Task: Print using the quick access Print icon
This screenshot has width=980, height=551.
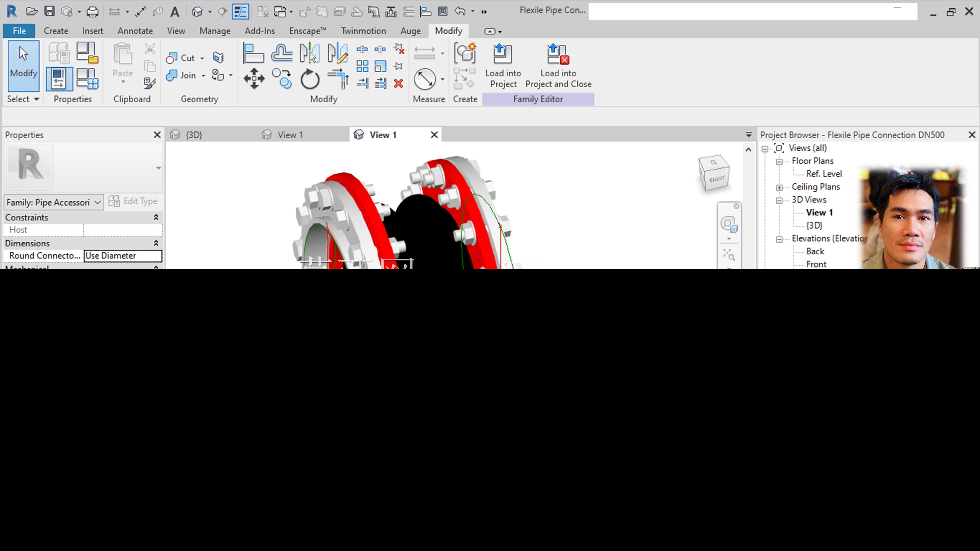Action: tap(93, 12)
